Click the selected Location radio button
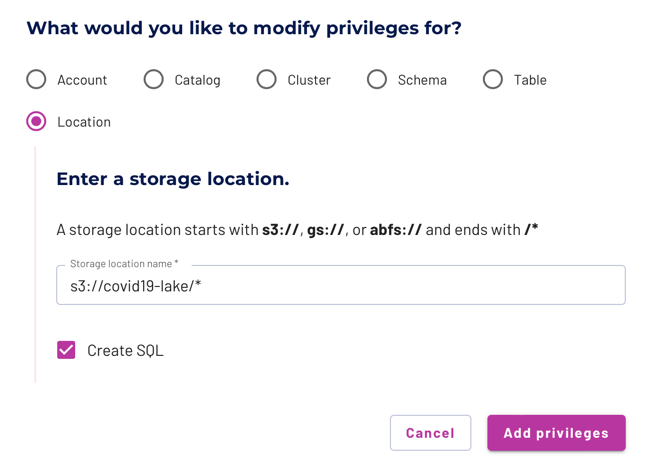The height and width of the screenshot is (468, 647). (x=36, y=121)
